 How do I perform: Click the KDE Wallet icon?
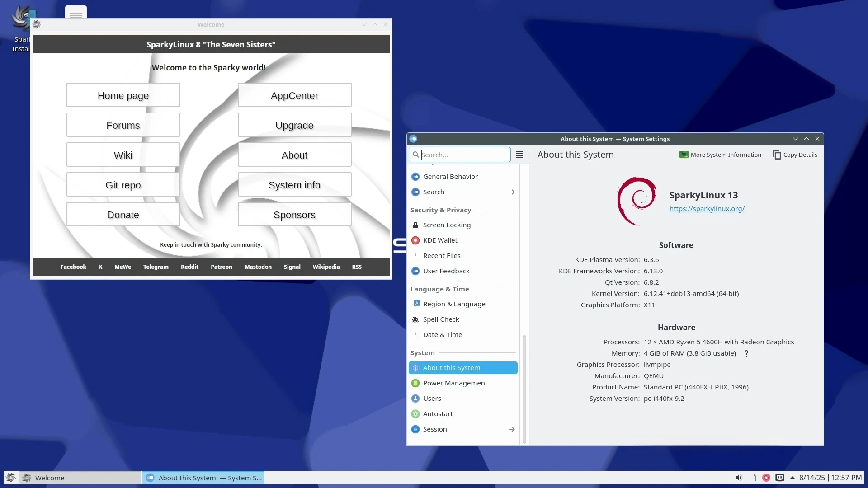[x=415, y=240]
